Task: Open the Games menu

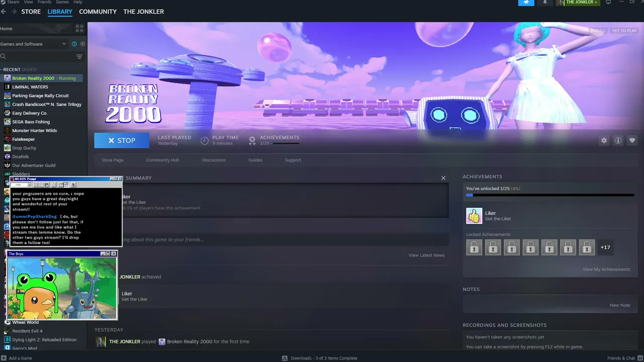Action: point(62,2)
